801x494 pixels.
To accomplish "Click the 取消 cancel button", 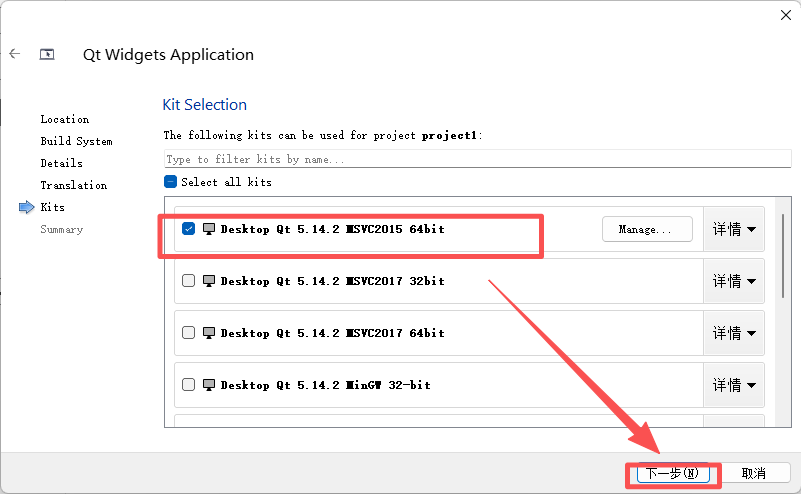I will (753, 473).
